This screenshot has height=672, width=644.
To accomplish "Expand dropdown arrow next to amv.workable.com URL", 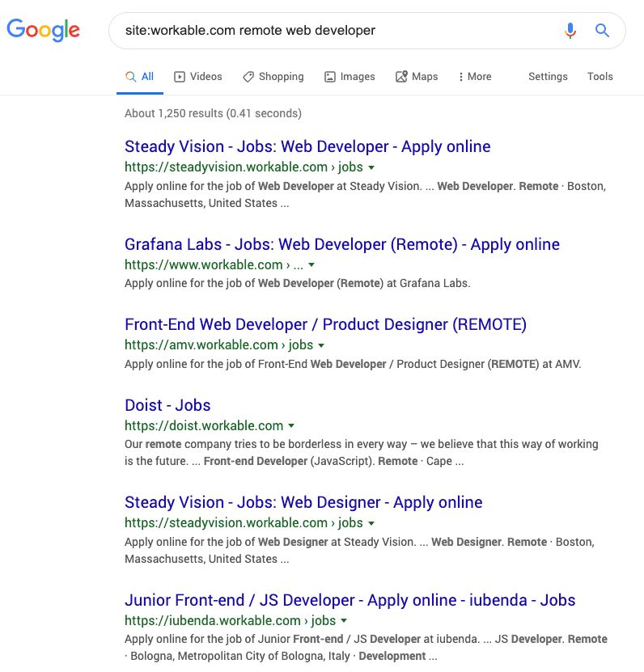I will pos(321,345).
